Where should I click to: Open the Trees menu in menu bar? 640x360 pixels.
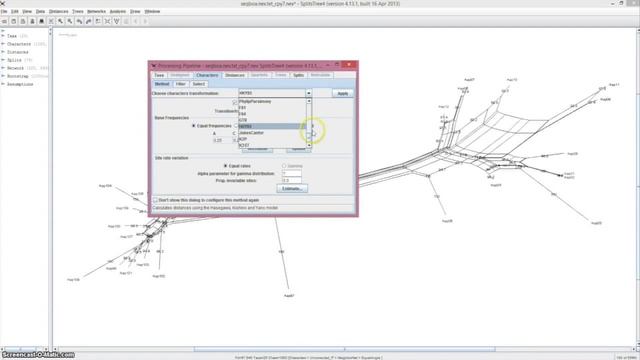(78, 11)
